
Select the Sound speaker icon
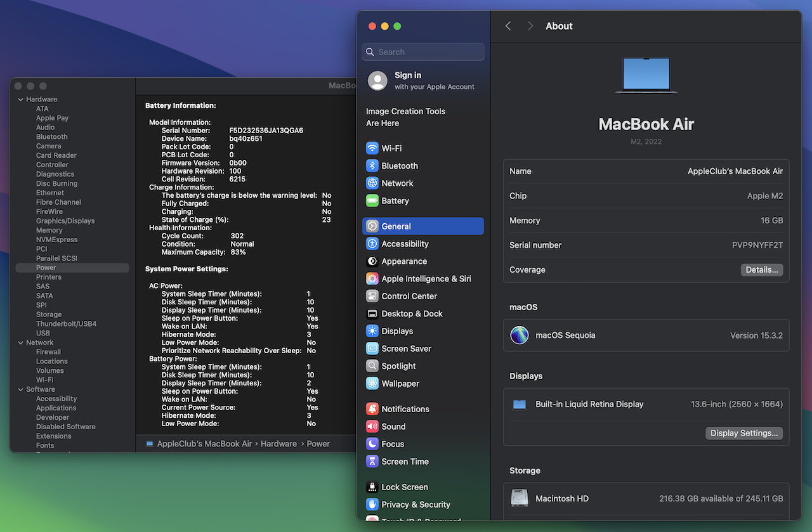pos(372,427)
